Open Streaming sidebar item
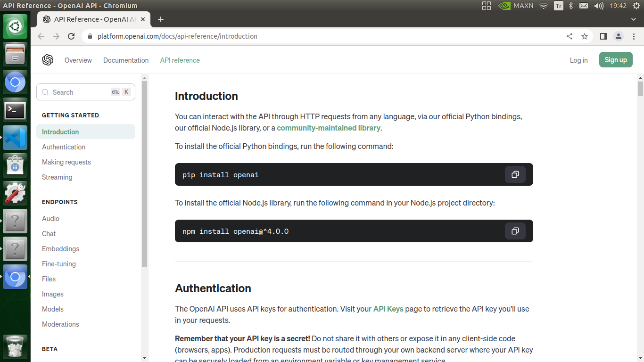 [57, 177]
